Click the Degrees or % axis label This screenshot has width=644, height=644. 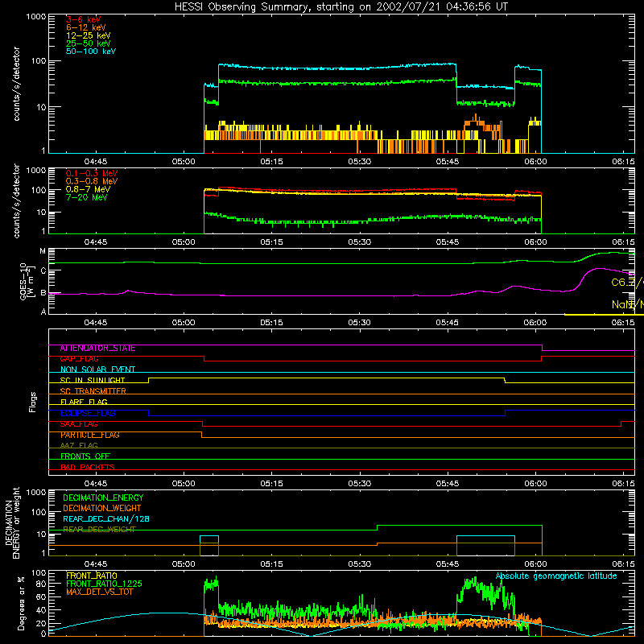pyautogui.click(x=21, y=603)
